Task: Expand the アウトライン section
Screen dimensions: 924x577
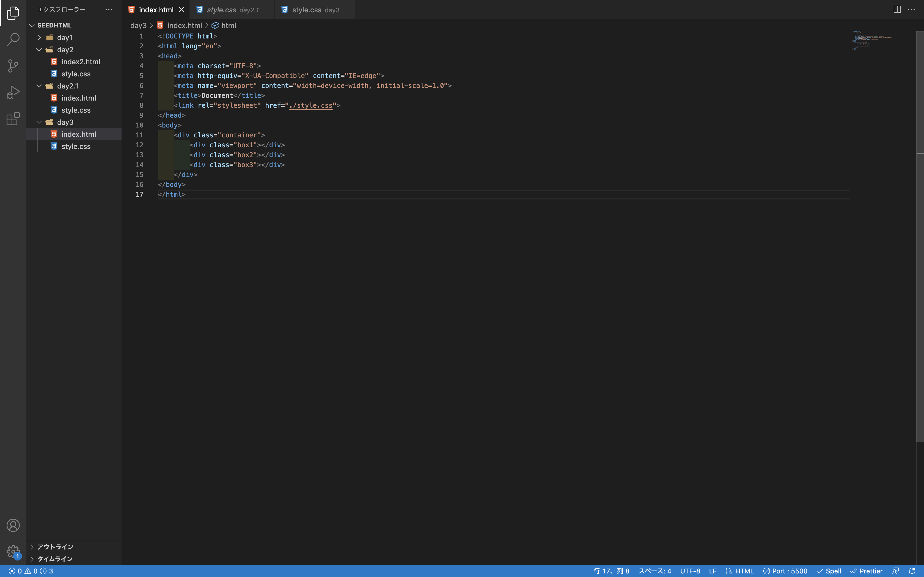Action: point(55,547)
